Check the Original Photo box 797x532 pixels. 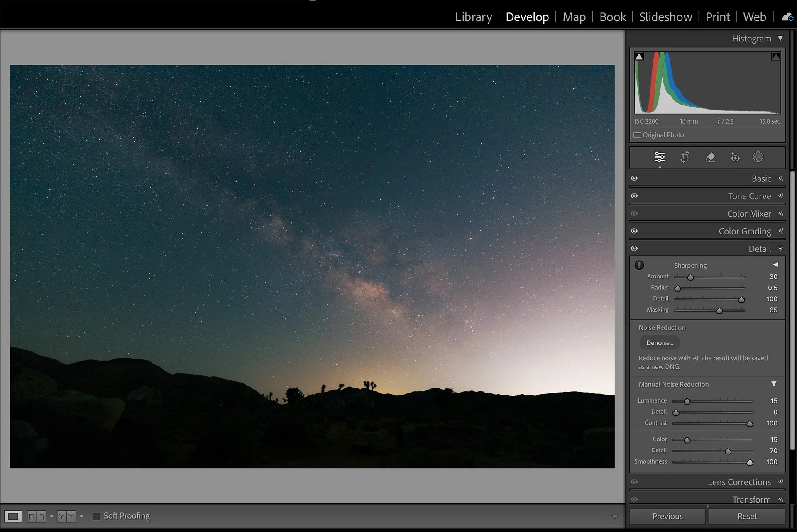pyautogui.click(x=637, y=135)
